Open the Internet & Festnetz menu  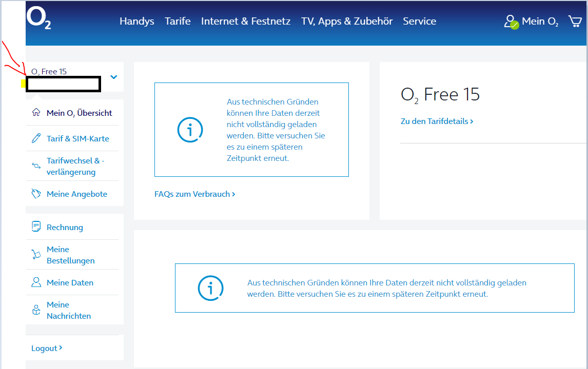coord(246,22)
